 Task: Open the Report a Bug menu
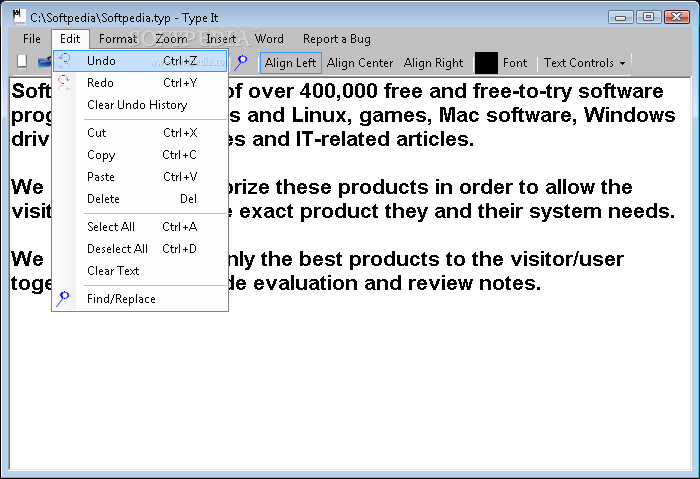coord(337,39)
